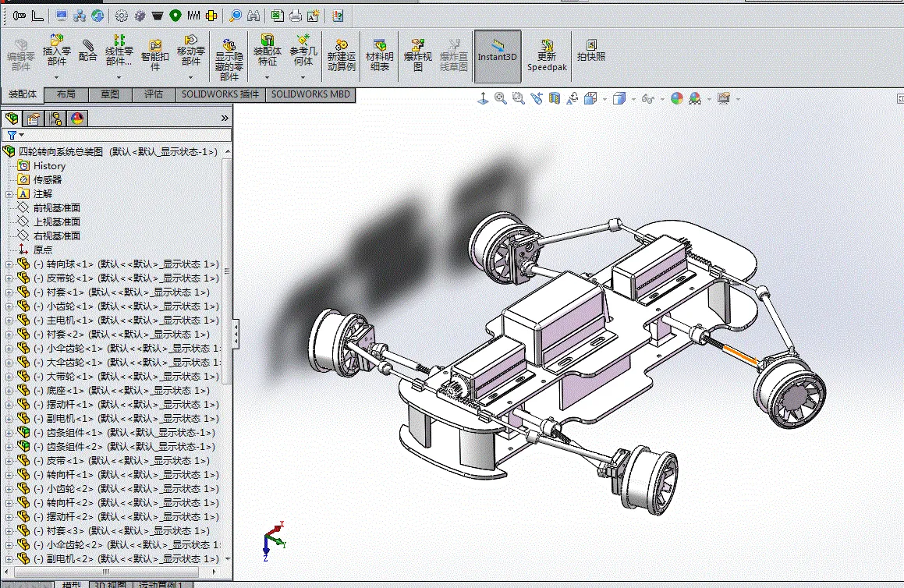904x588 pixels.
Task: Open Reference Geometry (参考几何体)
Action: coord(303,51)
